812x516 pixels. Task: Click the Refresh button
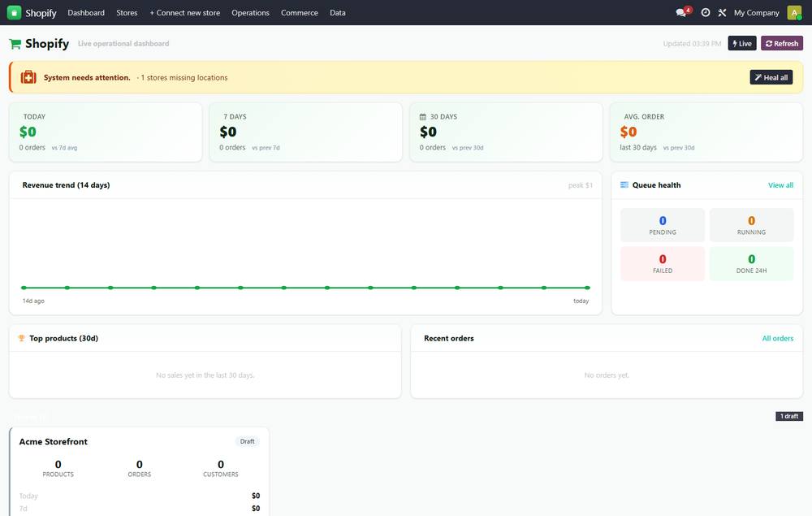tap(782, 44)
